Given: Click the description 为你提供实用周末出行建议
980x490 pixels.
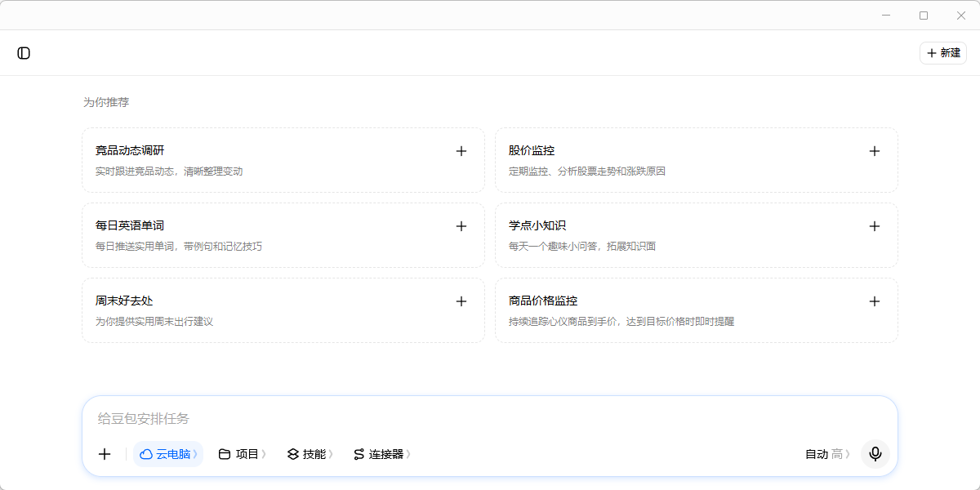Looking at the screenshot, I should point(154,322).
